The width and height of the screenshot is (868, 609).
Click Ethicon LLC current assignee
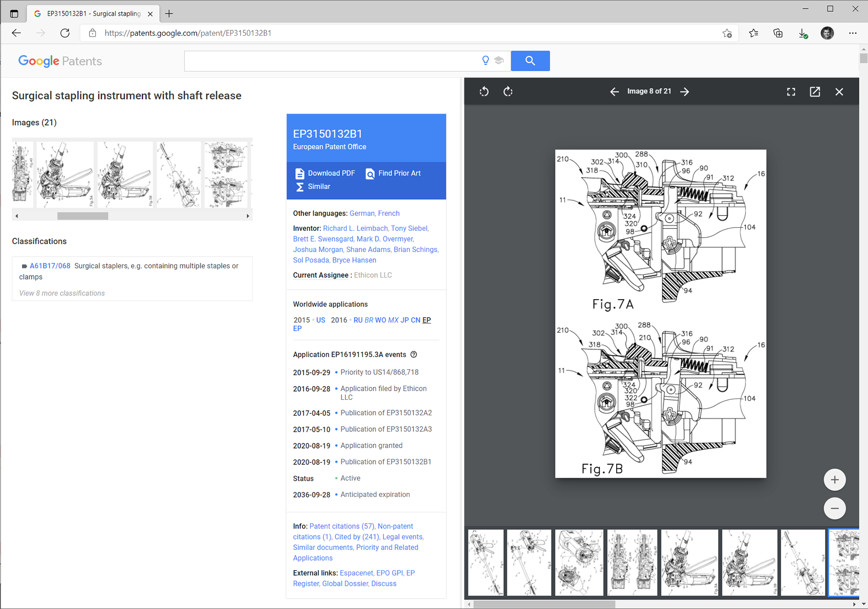pyautogui.click(x=373, y=275)
